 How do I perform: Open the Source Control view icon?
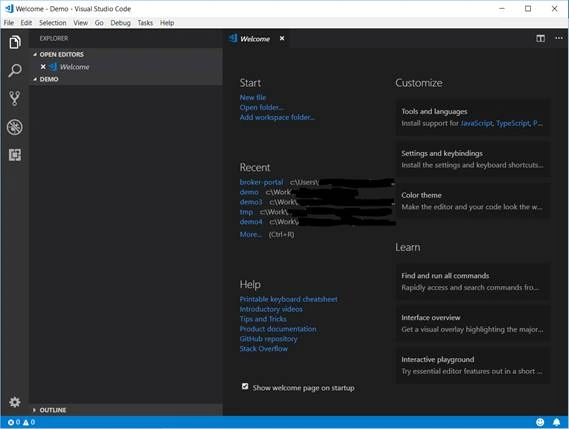tap(15, 98)
